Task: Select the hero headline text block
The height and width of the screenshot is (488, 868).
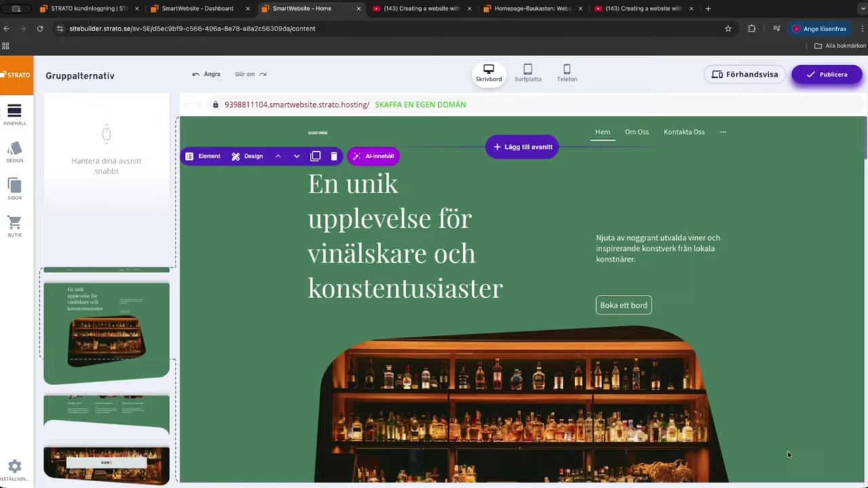Action: pyautogui.click(x=406, y=235)
